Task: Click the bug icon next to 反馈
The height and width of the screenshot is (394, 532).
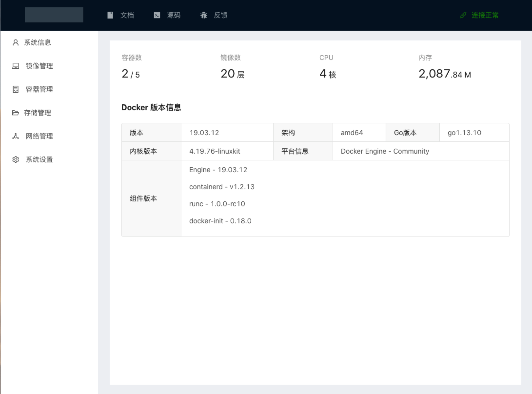Action: click(204, 15)
